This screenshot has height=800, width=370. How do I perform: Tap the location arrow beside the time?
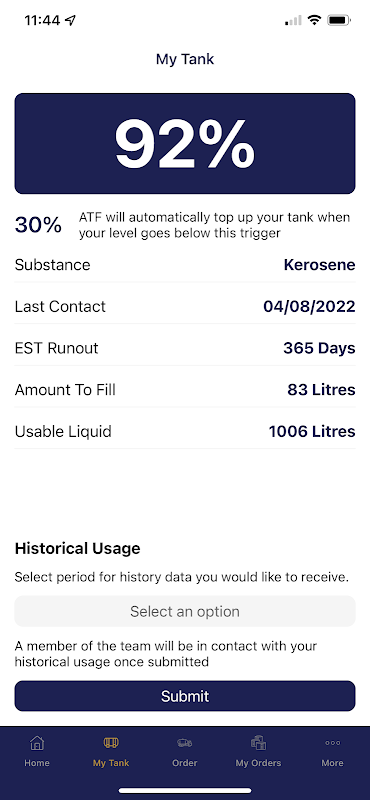click(70, 21)
